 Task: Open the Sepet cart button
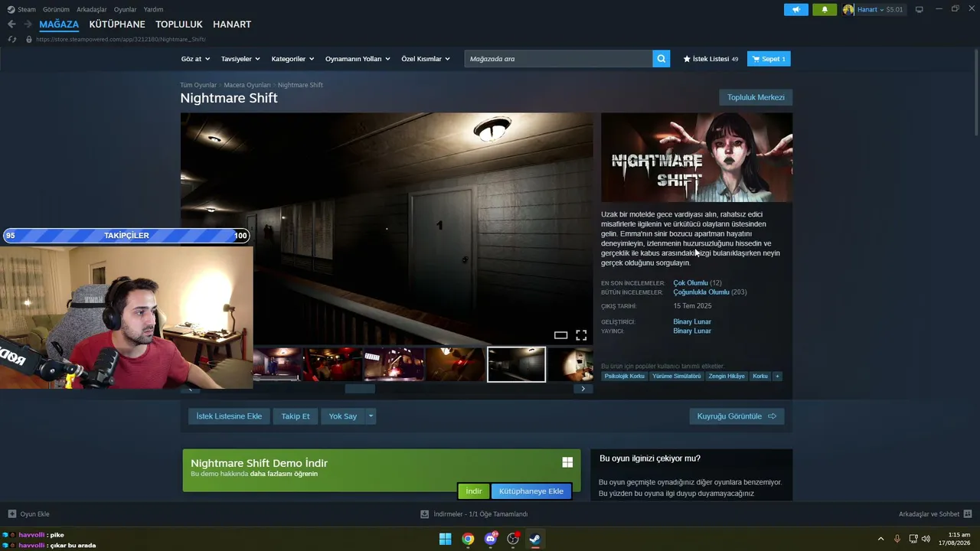click(x=769, y=59)
